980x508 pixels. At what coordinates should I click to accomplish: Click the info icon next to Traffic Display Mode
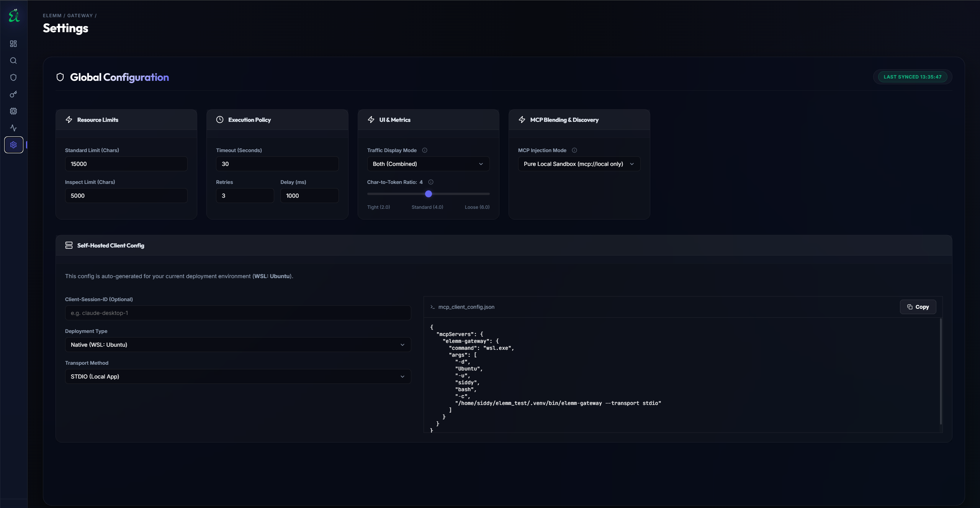click(x=425, y=150)
